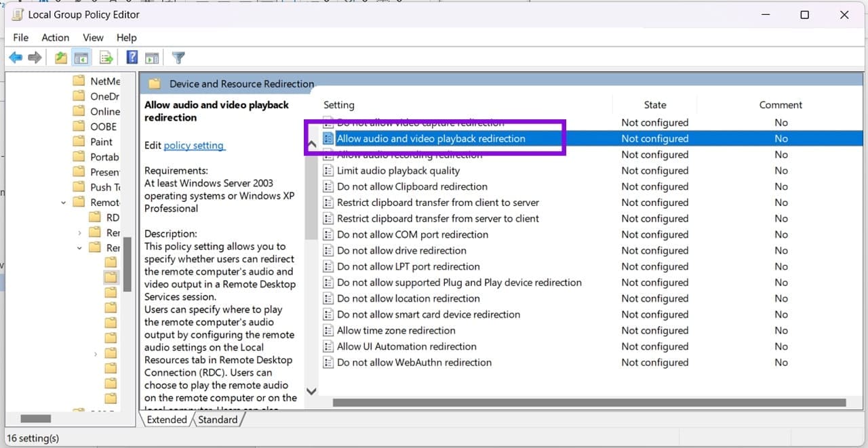
Task: Click the Local Group Policy Editor title bar icon
Action: tap(18, 15)
